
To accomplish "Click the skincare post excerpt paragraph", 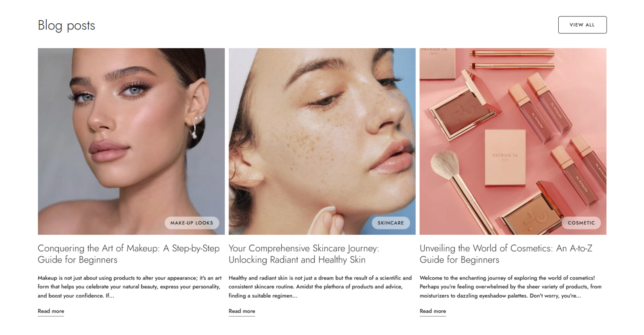I will [x=320, y=287].
